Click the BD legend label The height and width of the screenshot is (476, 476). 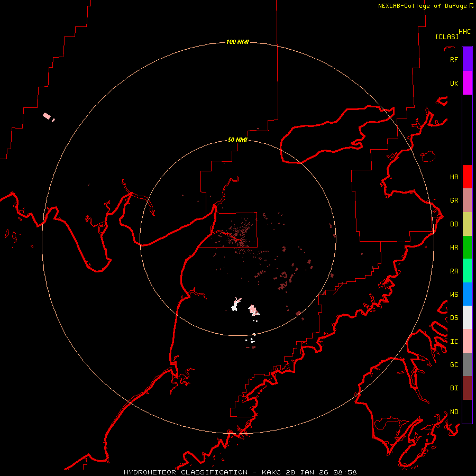coord(454,224)
